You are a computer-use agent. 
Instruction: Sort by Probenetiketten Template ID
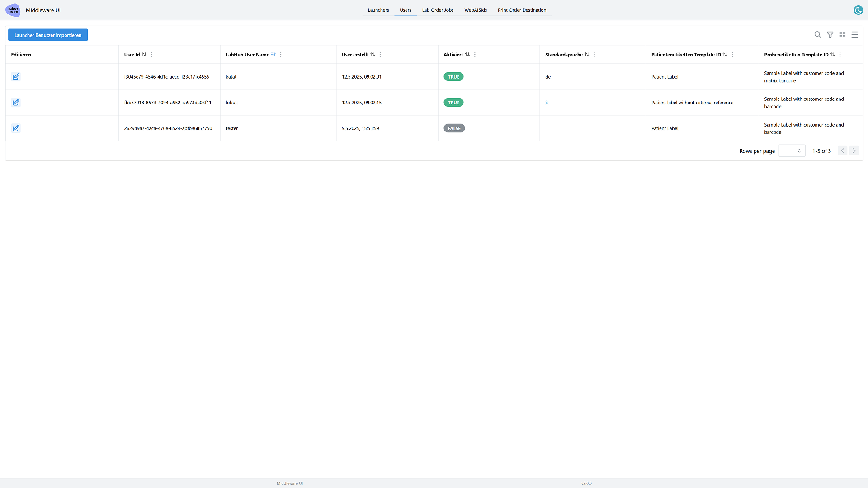point(833,55)
